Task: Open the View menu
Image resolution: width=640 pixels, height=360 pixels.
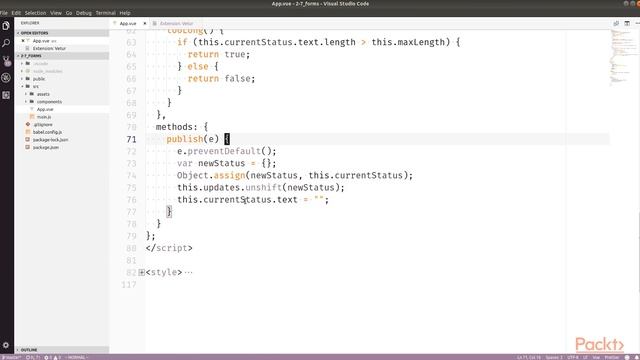Action: tap(56, 13)
